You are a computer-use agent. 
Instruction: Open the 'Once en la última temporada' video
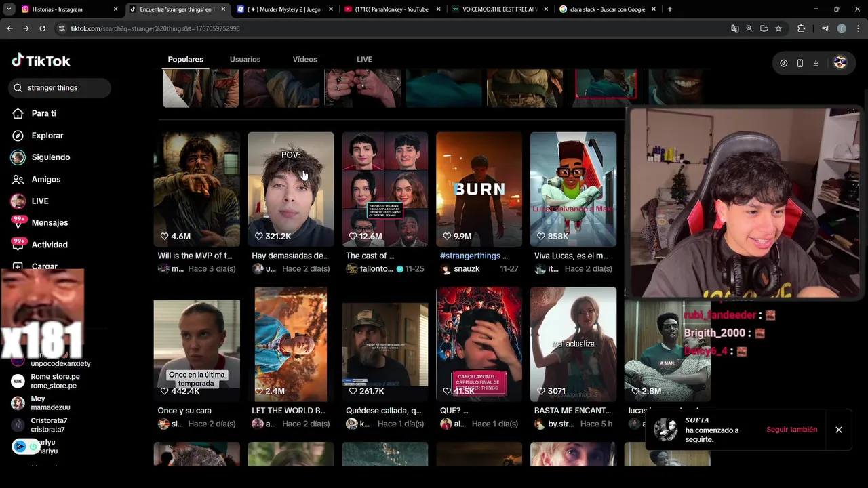point(197,344)
